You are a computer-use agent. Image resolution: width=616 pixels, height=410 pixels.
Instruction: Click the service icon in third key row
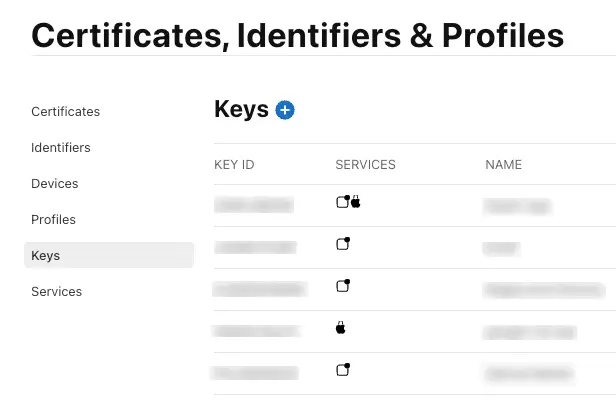pos(343,286)
